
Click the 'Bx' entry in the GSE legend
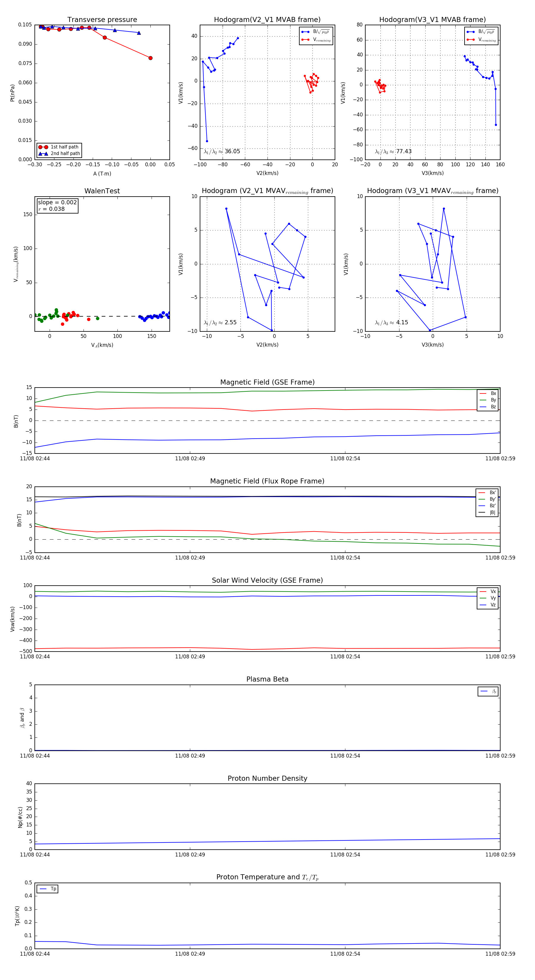[x=488, y=393]
